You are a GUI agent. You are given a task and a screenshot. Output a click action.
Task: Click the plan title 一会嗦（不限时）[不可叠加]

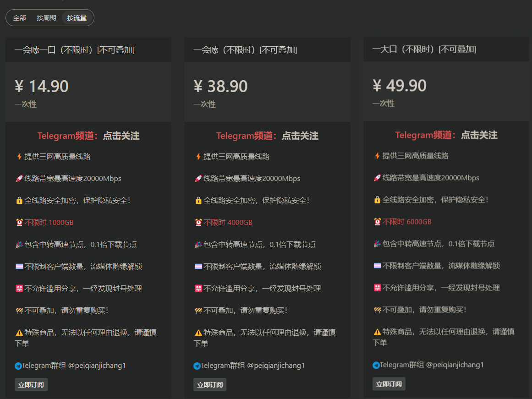(245, 50)
